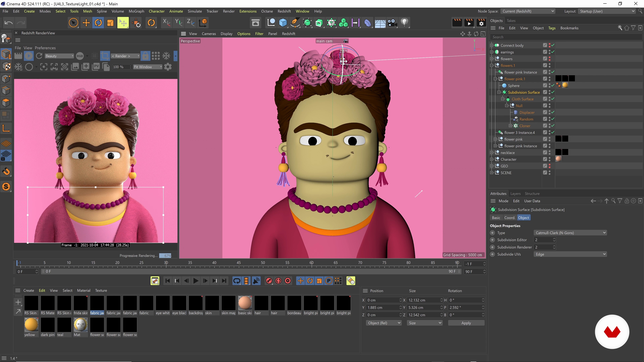Open Cameras menu in viewport
The width and height of the screenshot is (644, 362).
pos(209,34)
